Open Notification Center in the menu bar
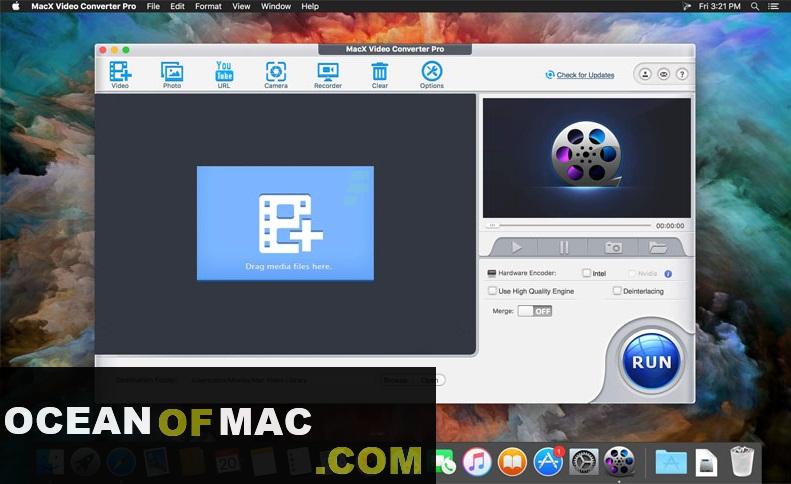 coord(773,6)
